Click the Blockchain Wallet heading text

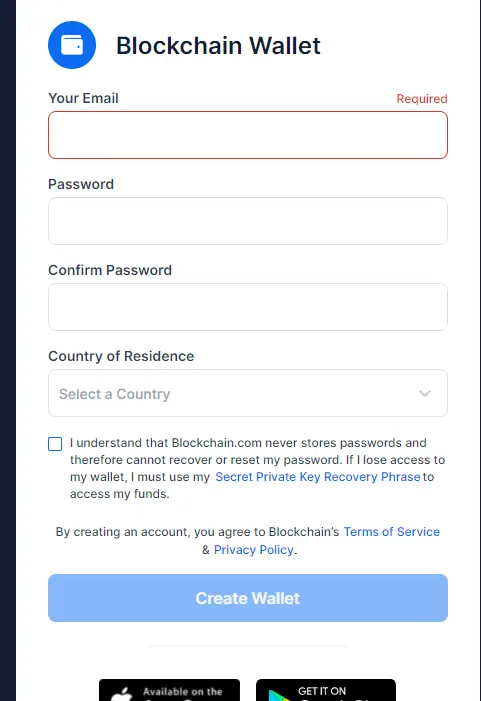click(218, 46)
